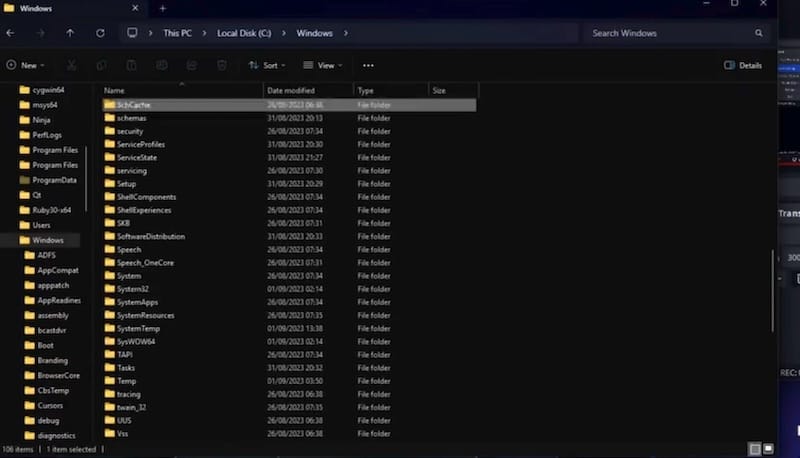Select the Speech_OneCore folder

[289, 263]
